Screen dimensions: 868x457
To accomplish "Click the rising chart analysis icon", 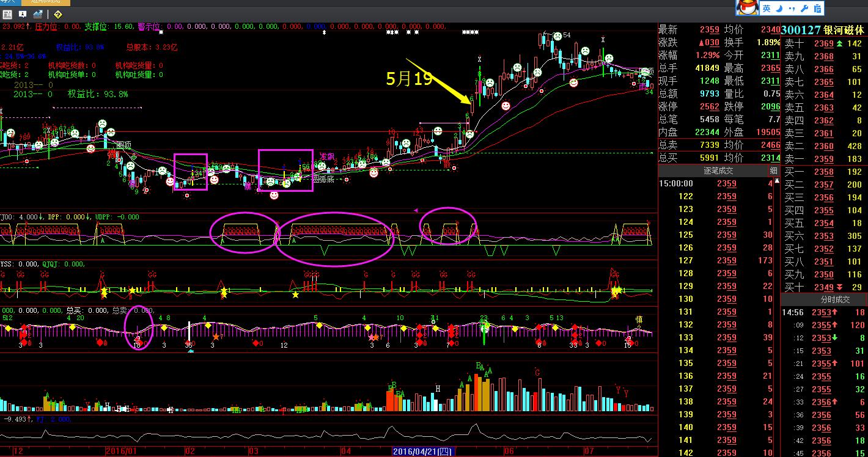I will pos(38,13).
